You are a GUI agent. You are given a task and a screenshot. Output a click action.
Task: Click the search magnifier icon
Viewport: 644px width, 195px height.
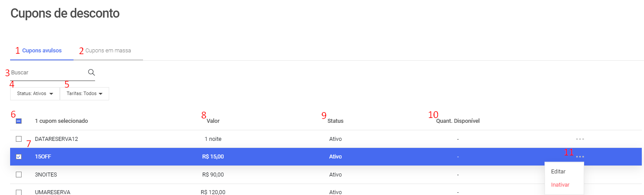pos(92,72)
